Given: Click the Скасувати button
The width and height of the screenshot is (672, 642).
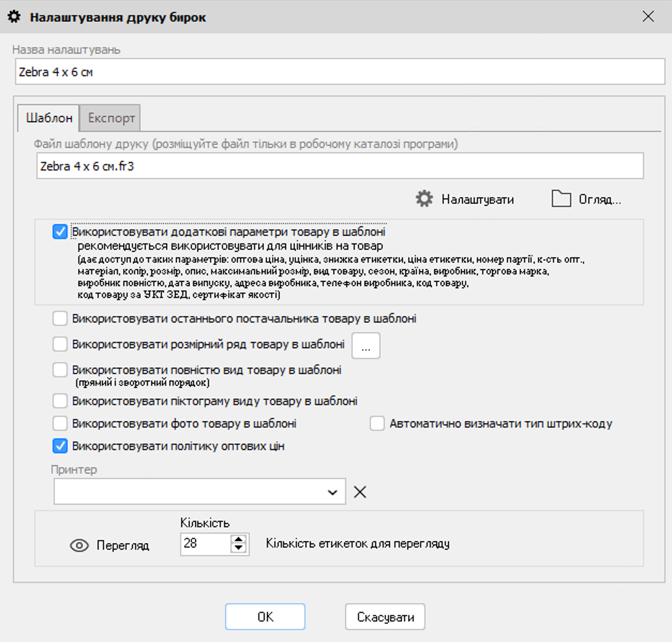Looking at the screenshot, I should (385, 617).
